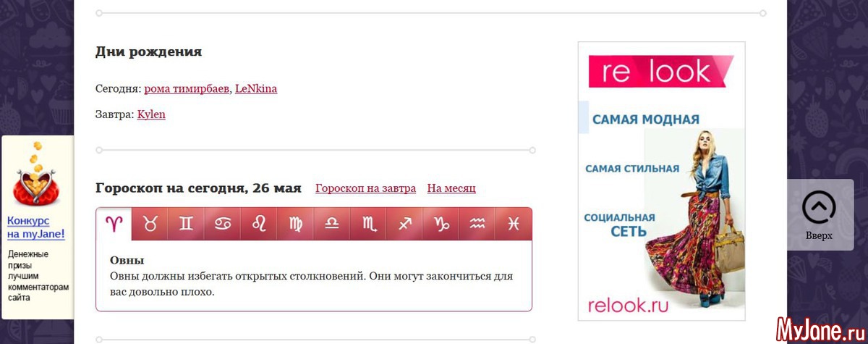Open 'Гороскоп на завтра' link
Viewport: 868px width, 344px height.
tap(365, 188)
